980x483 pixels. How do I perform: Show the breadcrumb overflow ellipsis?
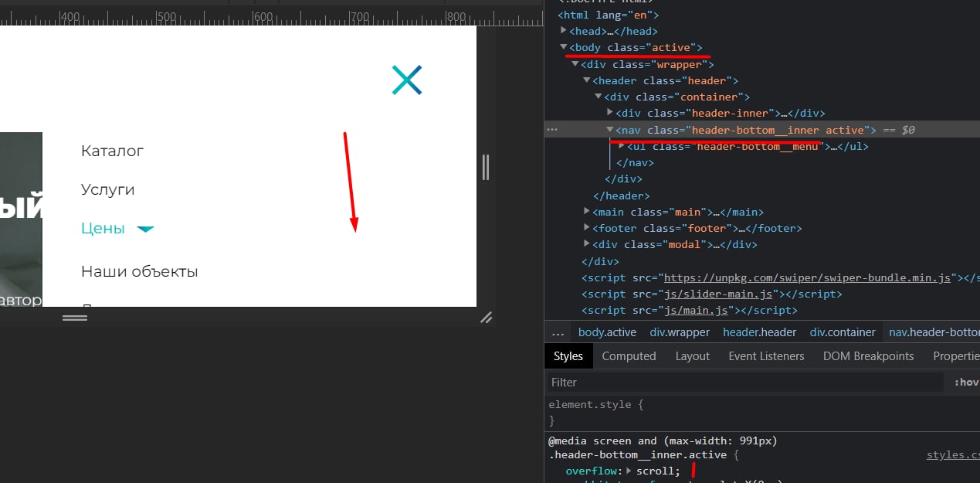click(x=557, y=332)
